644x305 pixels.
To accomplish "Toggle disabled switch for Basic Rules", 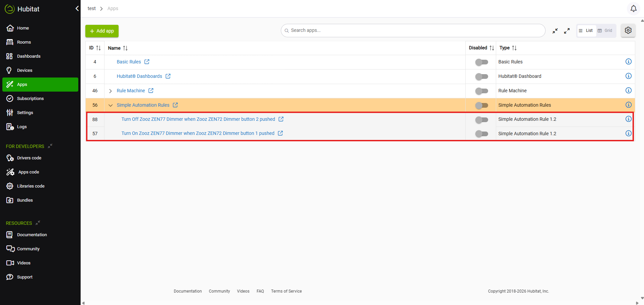I will click(x=481, y=62).
